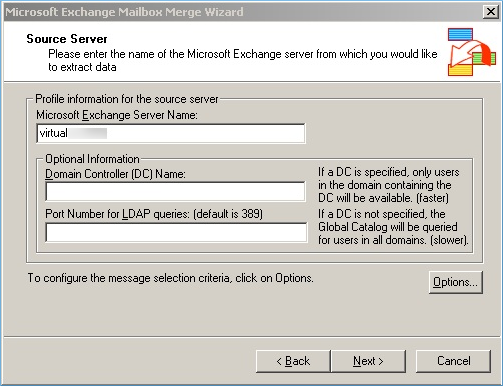Click the 'If a DC is not specified' note
The width and height of the screenshot is (503, 386).
(x=393, y=227)
